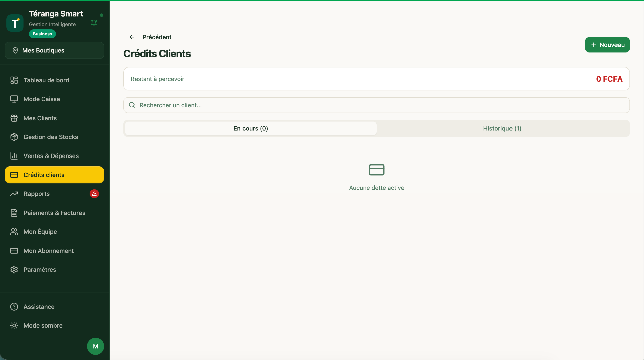Click the Aucune dette active message
This screenshot has height=360, width=644.
click(376, 188)
